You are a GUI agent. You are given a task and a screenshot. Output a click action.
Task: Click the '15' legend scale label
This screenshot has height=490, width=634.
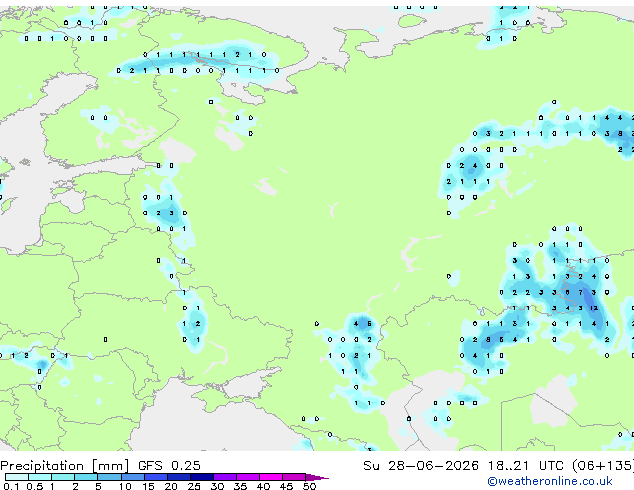148,486
